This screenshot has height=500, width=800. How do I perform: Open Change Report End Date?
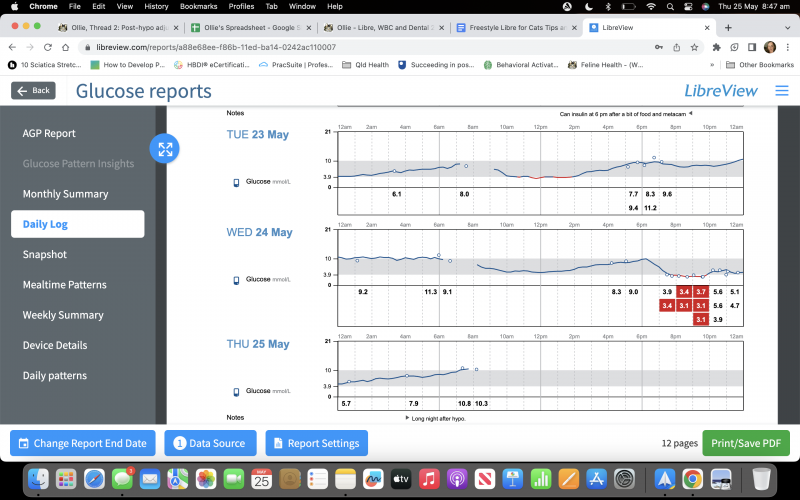pos(81,443)
